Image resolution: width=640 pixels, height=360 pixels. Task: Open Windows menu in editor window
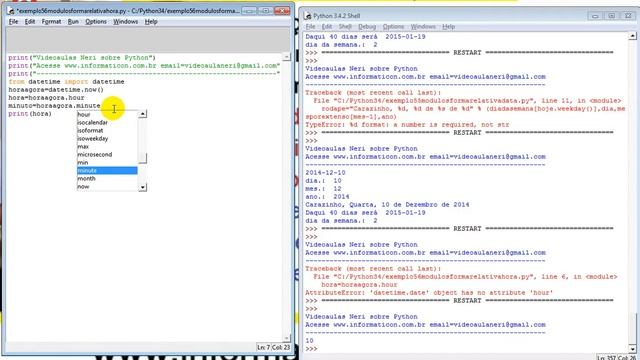click(x=125, y=22)
